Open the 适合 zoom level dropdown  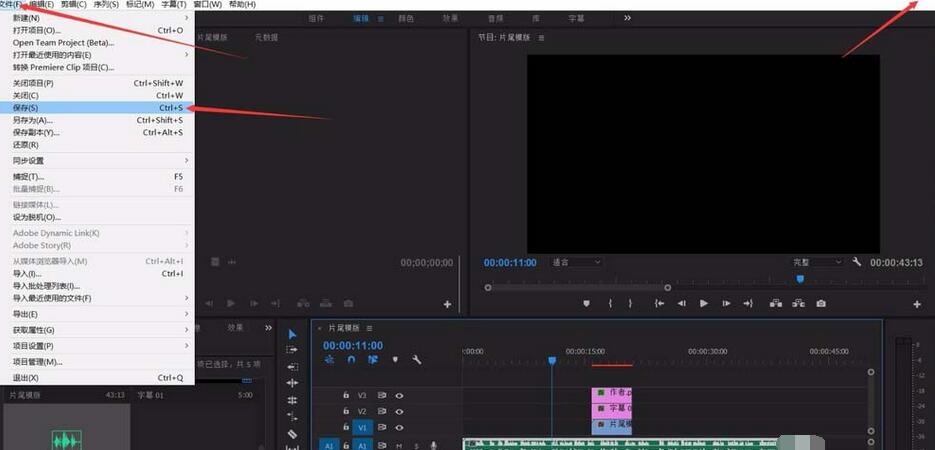(x=576, y=262)
